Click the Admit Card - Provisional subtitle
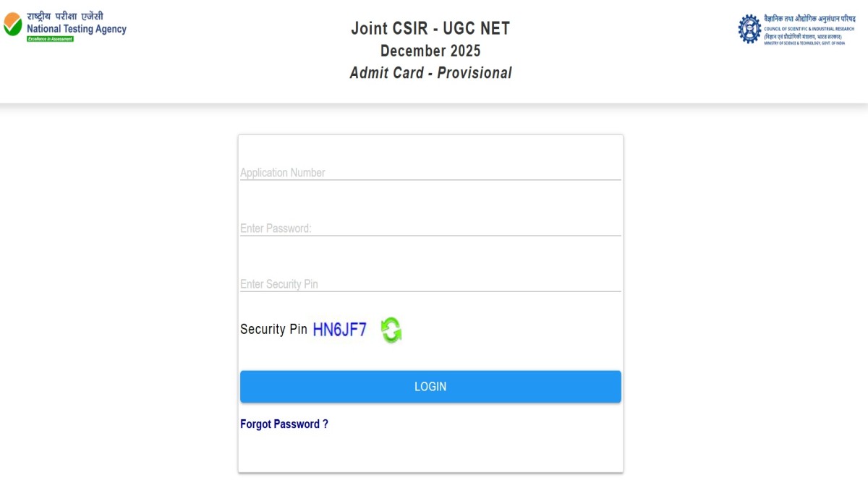Viewport: 868px width, 488px height. click(431, 72)
